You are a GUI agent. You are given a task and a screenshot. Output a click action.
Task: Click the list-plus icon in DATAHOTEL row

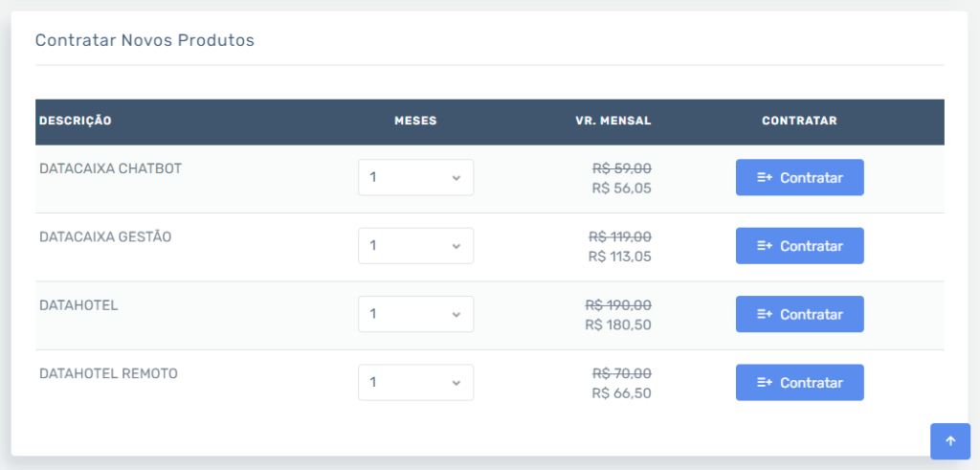(765, 314)
